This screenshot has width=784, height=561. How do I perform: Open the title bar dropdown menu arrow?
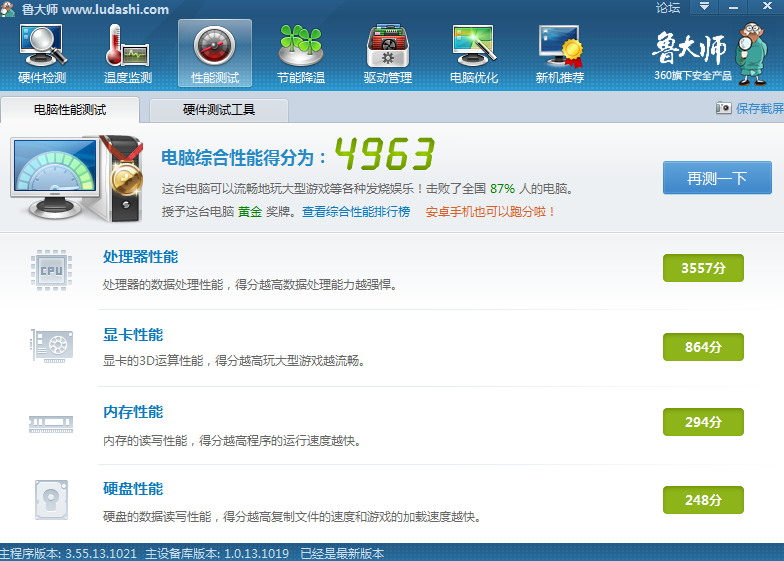704,6
